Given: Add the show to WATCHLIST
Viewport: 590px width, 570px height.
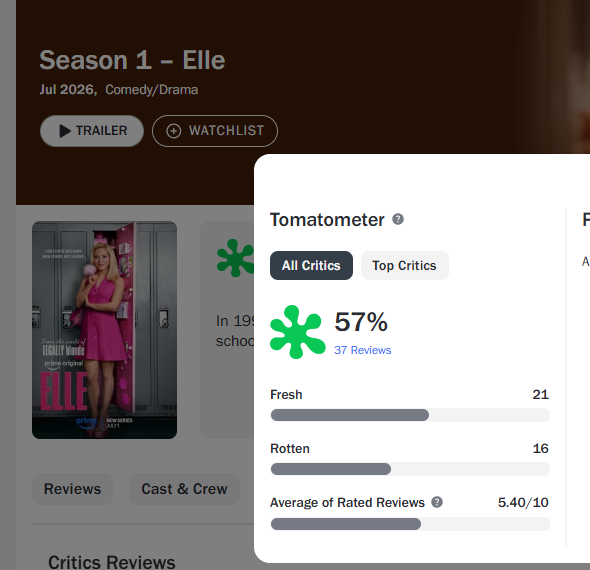Looking at the screenshot, I should coord(215,131).
